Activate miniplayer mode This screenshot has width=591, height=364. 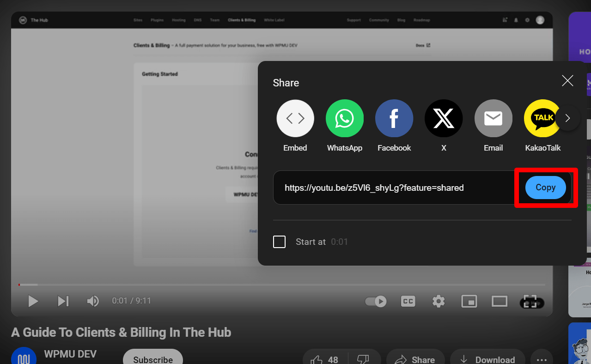click(469, 301)
